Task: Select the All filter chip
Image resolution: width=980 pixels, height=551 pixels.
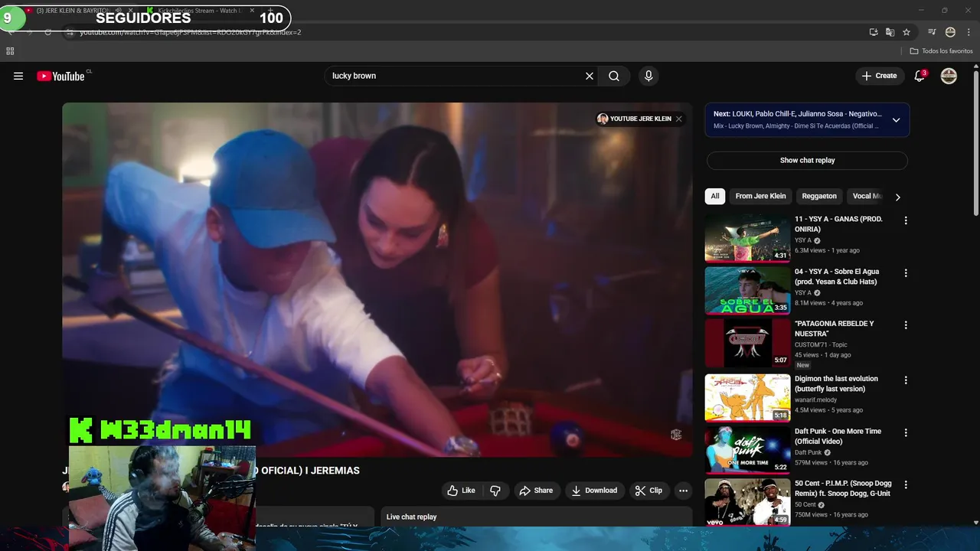Action: coord(715,196)
